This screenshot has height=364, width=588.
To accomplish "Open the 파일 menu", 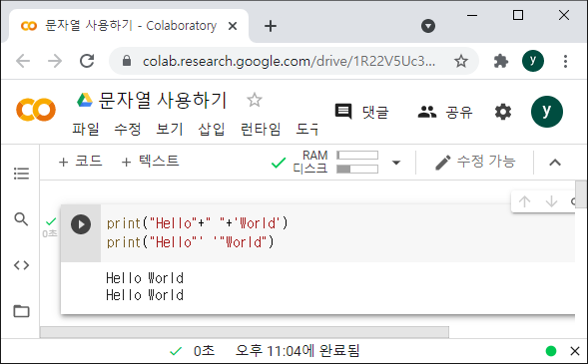I will 86,129.
